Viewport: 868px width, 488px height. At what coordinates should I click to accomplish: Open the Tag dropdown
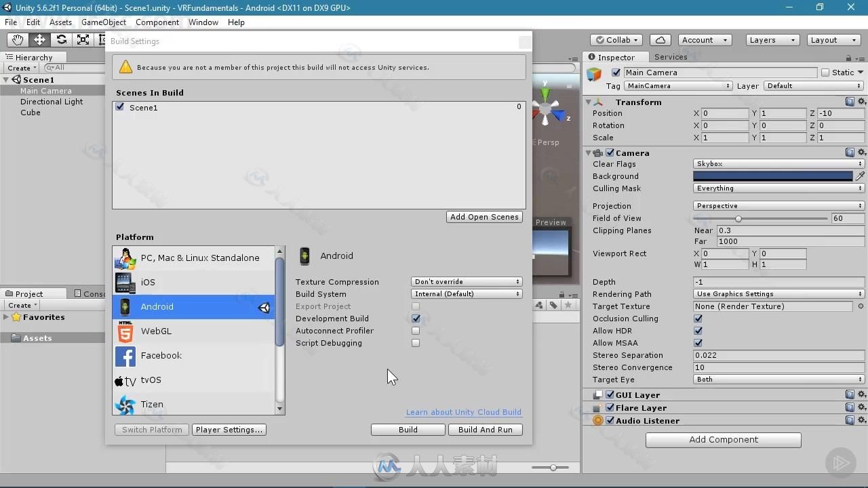click(x=678, y=86)
